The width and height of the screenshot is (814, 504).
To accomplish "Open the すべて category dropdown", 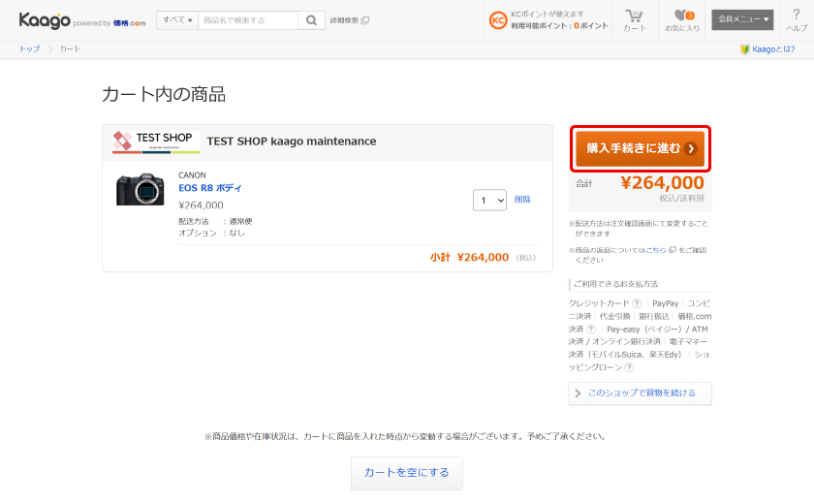I will pos(177,20).
